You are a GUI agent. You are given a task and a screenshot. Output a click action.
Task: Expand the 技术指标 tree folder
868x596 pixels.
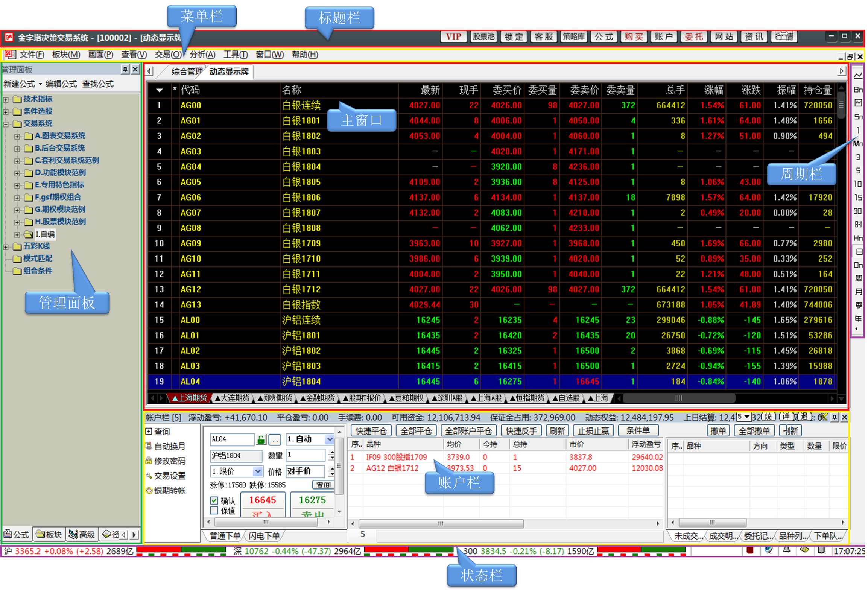tap(6, 100)
